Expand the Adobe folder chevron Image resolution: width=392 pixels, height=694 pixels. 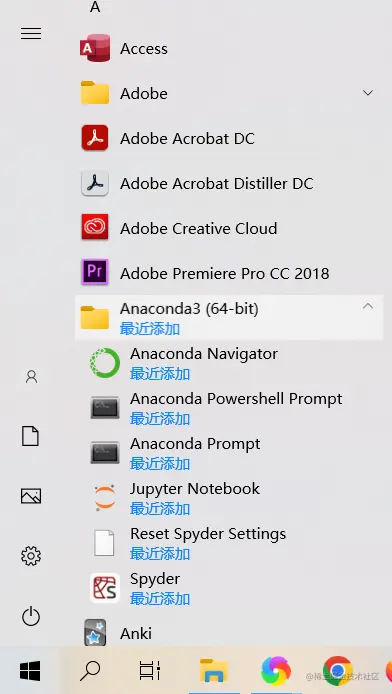tap(368, 93)
